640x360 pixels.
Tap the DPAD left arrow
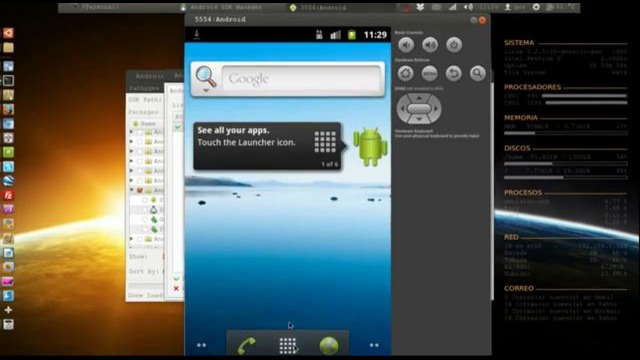pyautogui.click(x=402, y=109)
